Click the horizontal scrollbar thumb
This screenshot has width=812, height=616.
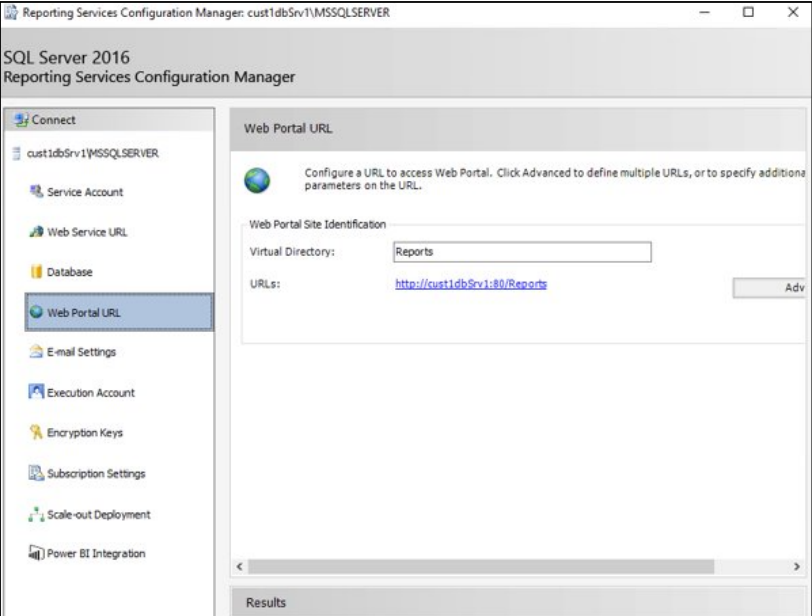pos(481,566)
